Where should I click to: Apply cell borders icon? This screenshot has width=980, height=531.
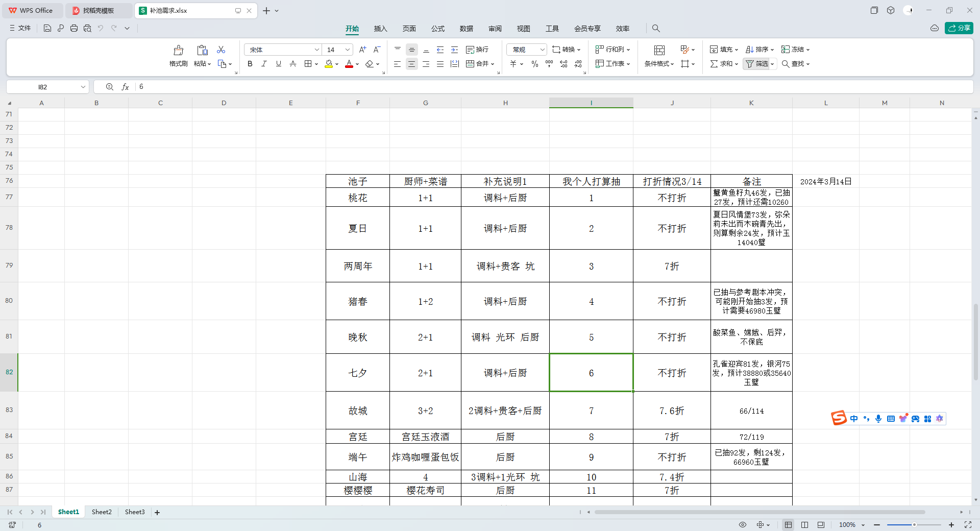click(308, 64)
